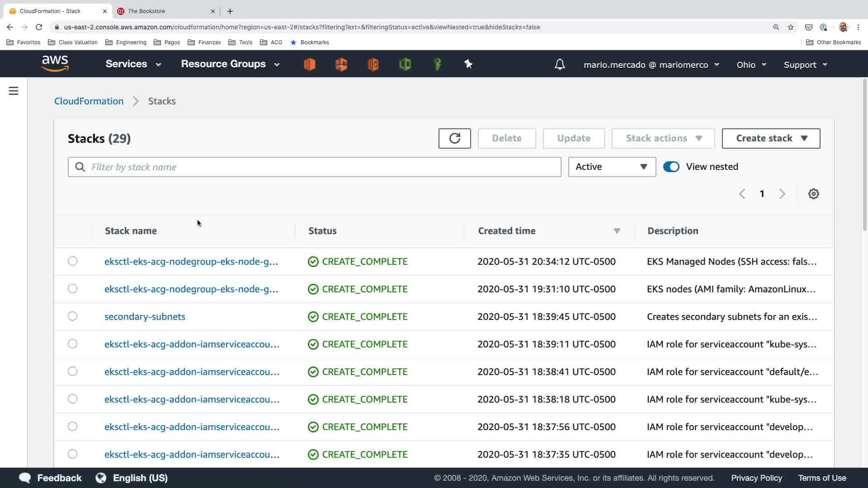Click the AWS logo home icon
The width and height of the screenshot is (868, 488).
[55, 64]
